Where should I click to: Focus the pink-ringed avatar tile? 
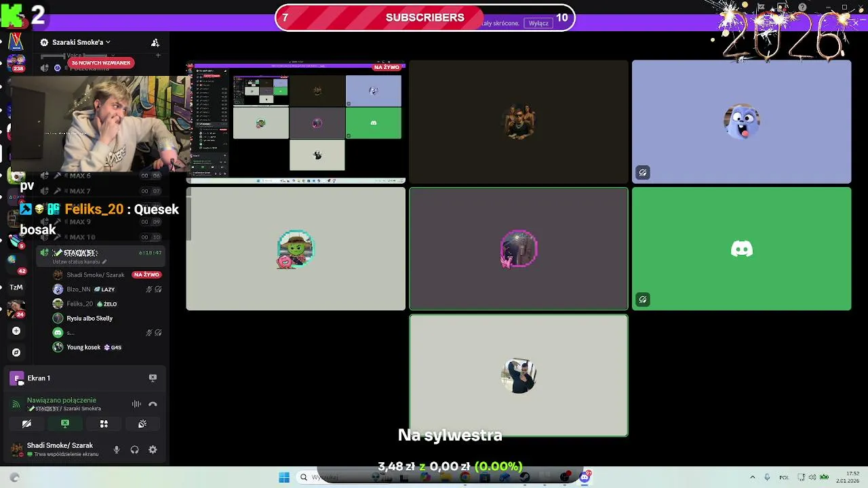519,249
